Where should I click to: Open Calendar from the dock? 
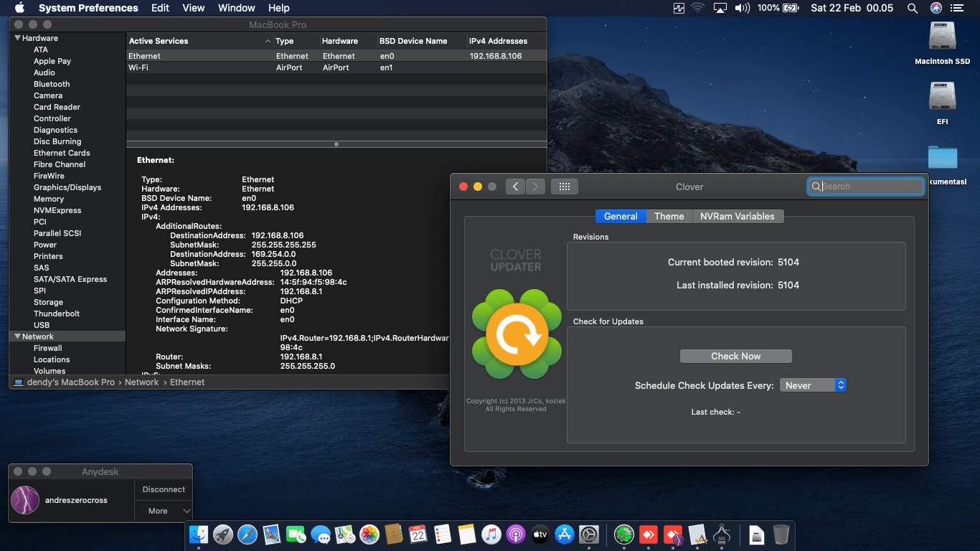[418, 534]
